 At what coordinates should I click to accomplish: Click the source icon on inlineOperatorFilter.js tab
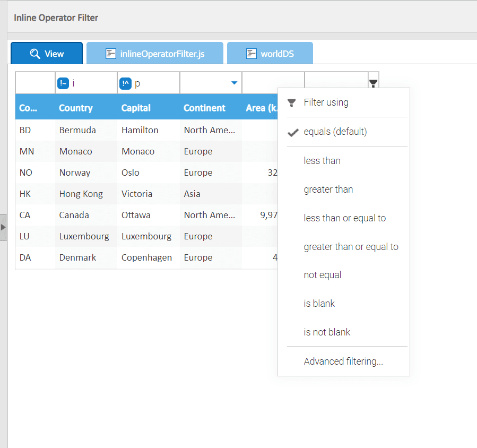point(111,54)
